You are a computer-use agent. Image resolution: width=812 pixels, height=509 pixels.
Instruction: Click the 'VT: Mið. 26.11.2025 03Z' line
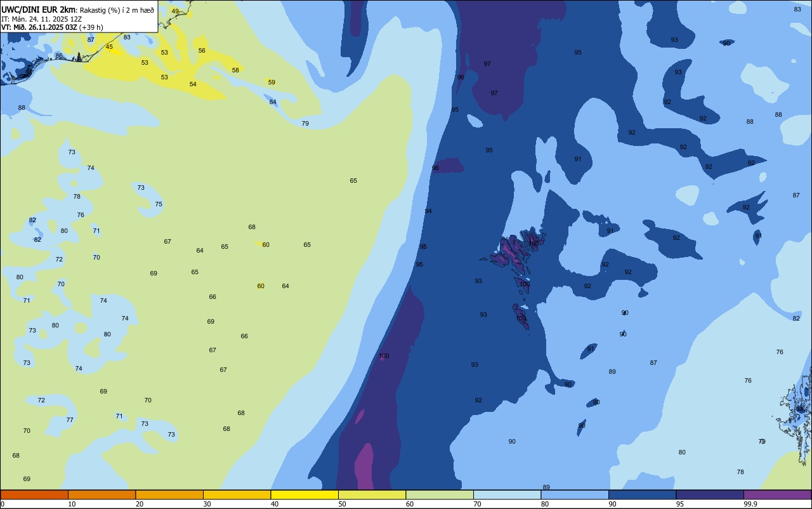pos(39,27)
